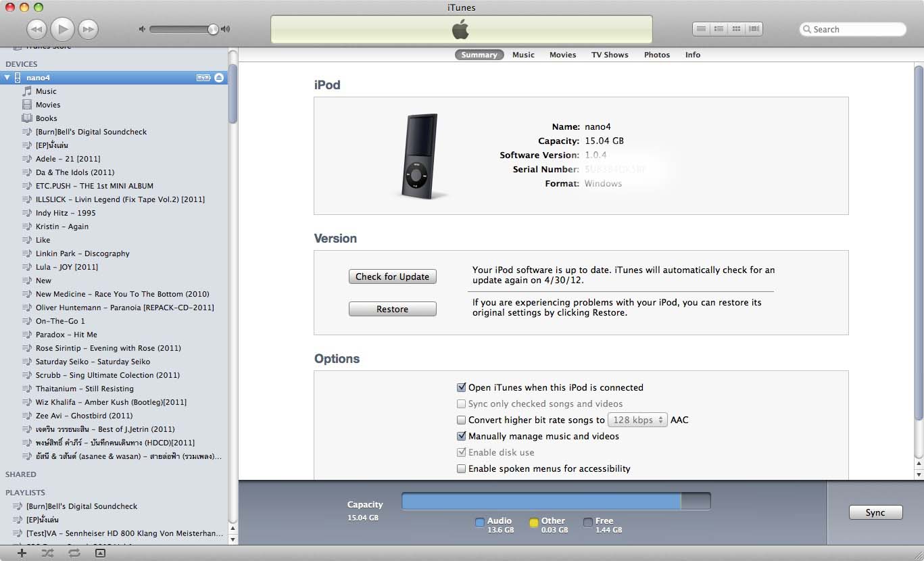Click the Check for Update button

point(392,276)
